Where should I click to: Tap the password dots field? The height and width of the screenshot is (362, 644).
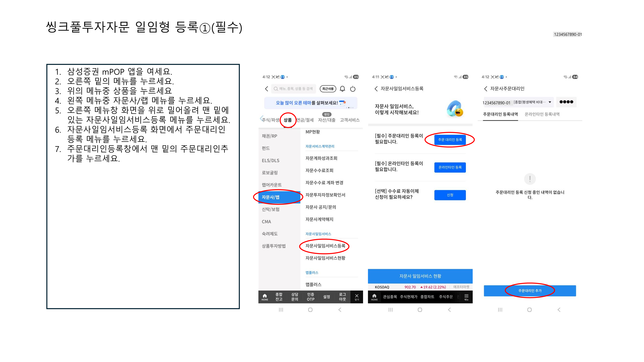pos(566,102)
